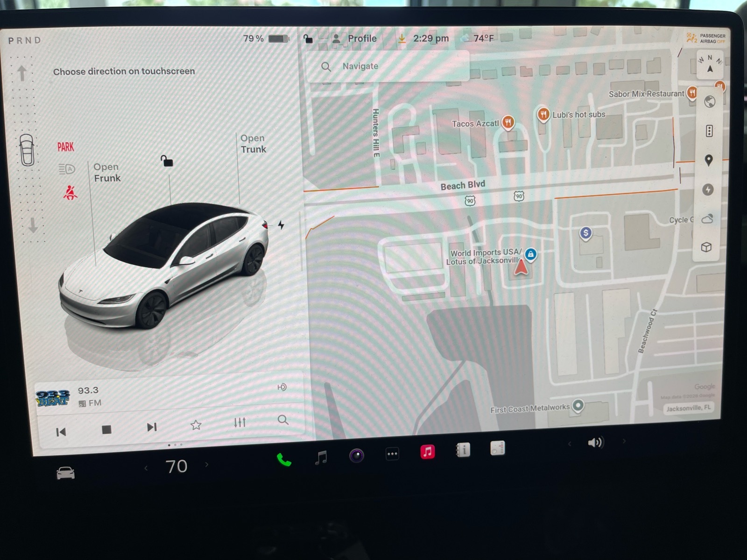Tap compass to change map orientation

pyautogui.click(x=710, y=65)
